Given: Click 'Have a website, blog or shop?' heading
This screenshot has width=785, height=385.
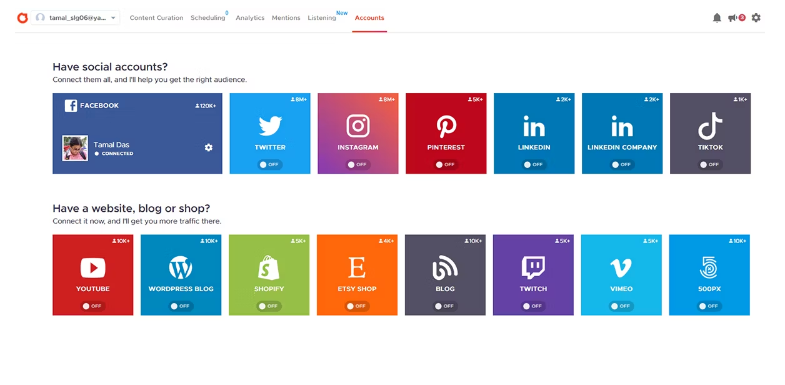Looking at the screenshot, I should point(131,208).
